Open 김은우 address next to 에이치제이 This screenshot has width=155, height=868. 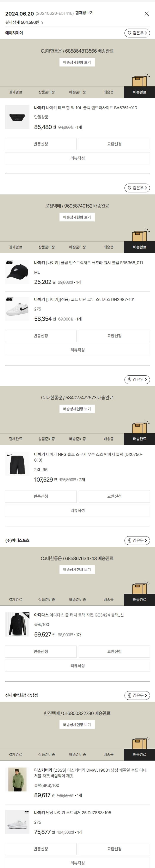coord(137,33)
